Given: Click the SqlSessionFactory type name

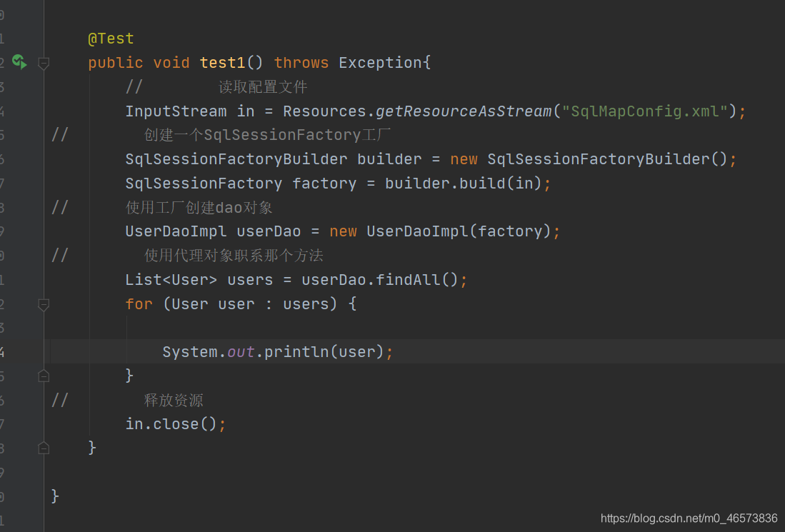Looking at the screenshot, I should pos(204,184).
